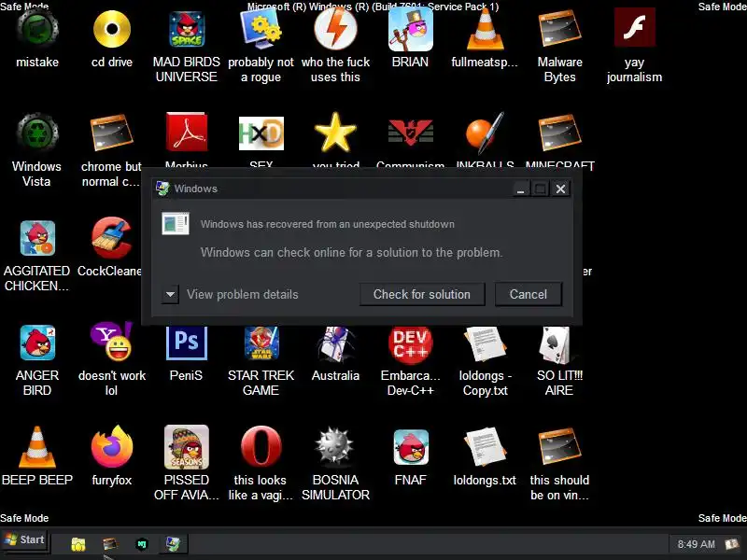Screen dimensions: 747x560
Task: Select the INKBALLS orange ball icon
Action: (x=485, y=133)
